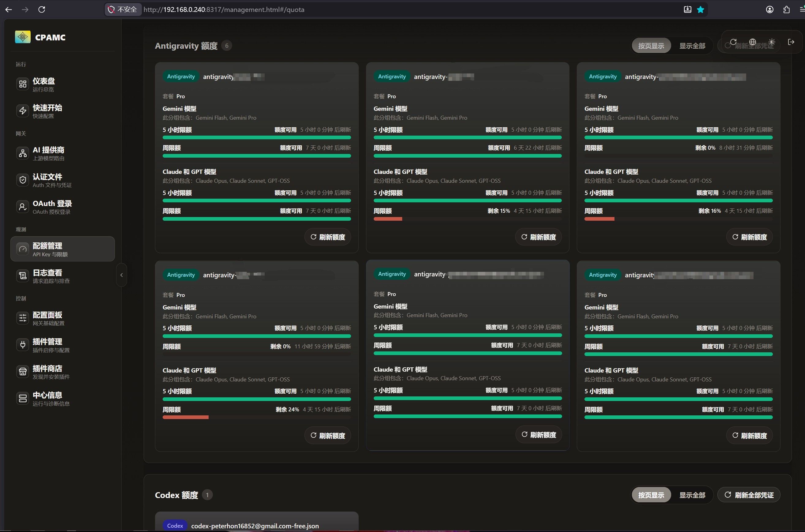This screenshot has width=805, height=532.
Task: Go back with browser back arrow
Action: [x=9, y=9]
